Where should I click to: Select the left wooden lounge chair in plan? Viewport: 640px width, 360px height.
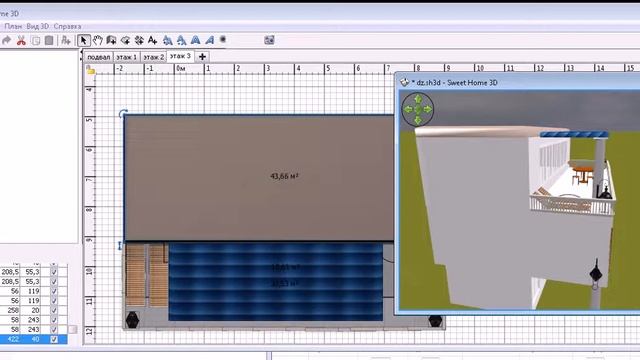[136, 275]
